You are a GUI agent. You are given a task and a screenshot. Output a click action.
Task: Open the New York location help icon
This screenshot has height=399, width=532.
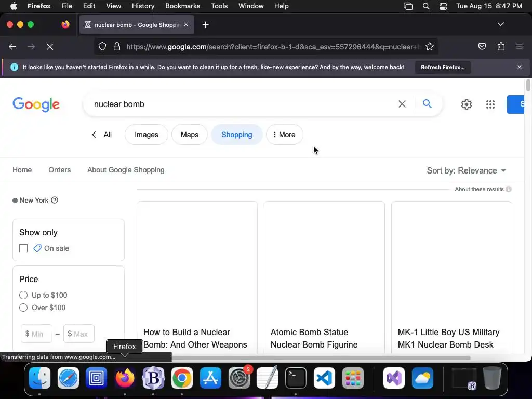tap(55, 200)
